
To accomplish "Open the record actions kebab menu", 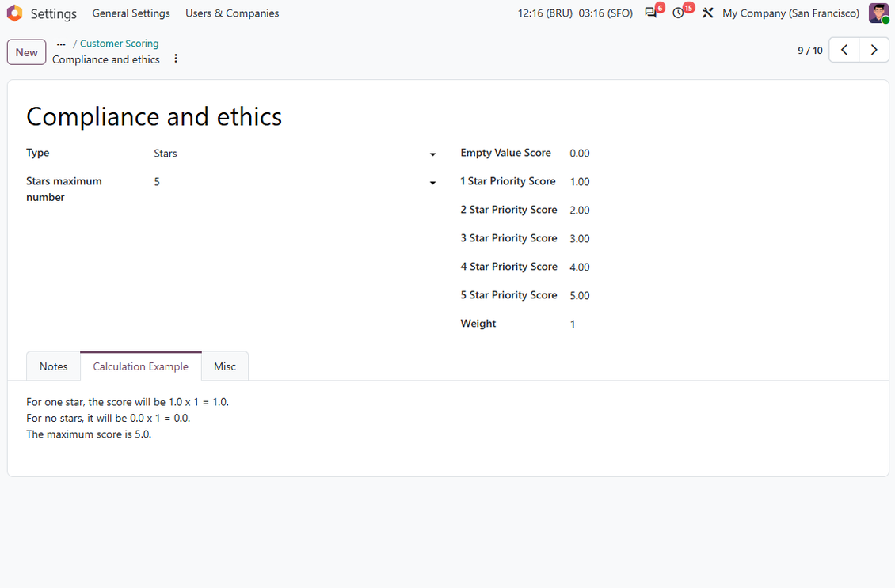I will point(176,59).
